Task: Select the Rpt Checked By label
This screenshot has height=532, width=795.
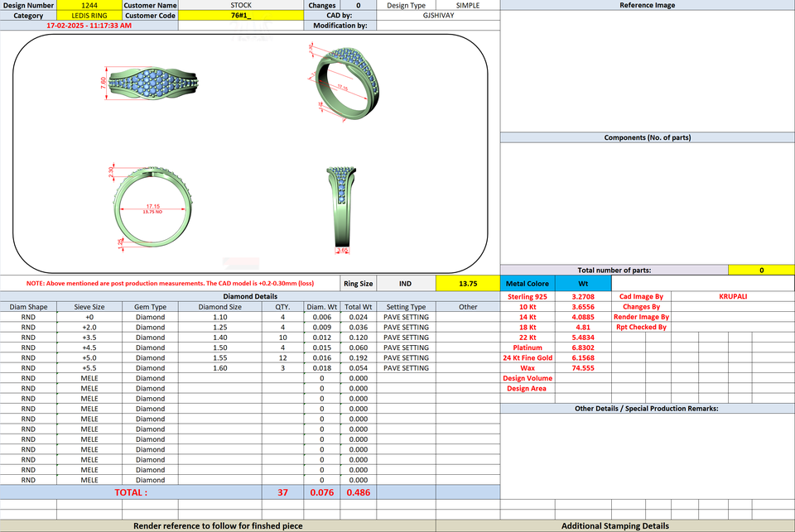Action: pos(641,327)
